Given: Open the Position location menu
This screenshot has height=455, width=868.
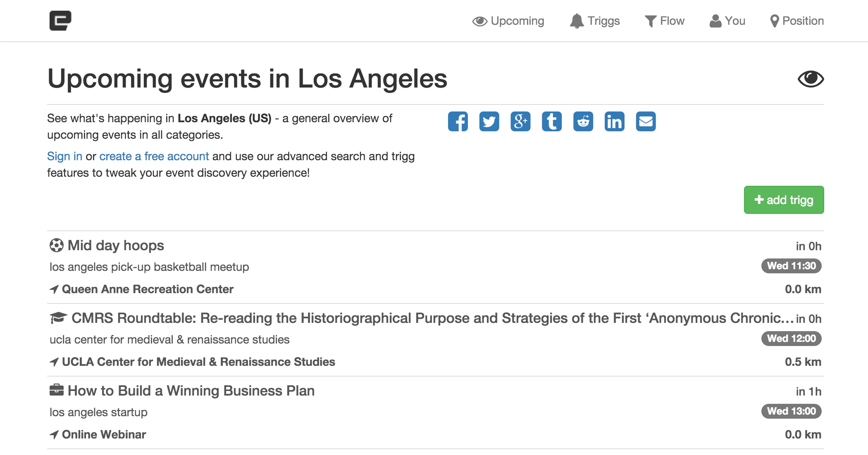Looking at the screenshot, I should 797,21.
